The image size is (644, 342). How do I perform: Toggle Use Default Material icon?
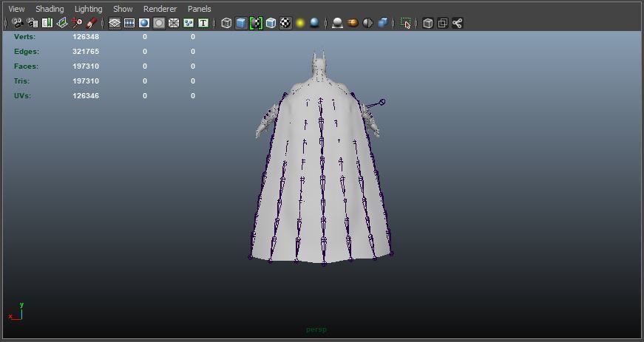256,23
